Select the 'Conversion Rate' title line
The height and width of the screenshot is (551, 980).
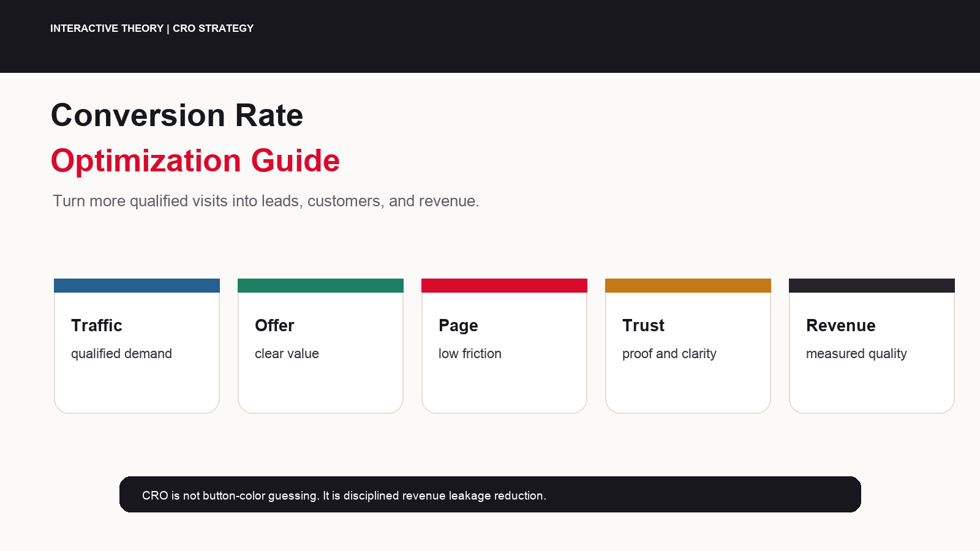[177, 115]
